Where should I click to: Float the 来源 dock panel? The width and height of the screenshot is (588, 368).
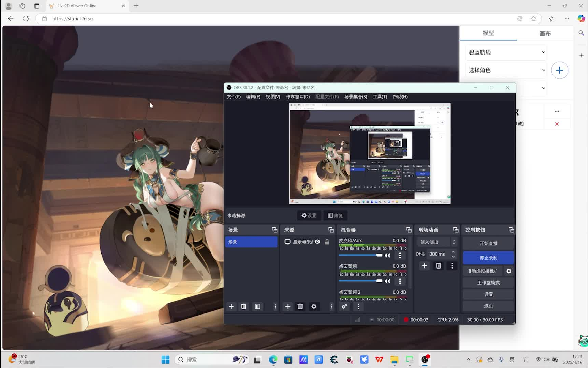tap(331, 230)
